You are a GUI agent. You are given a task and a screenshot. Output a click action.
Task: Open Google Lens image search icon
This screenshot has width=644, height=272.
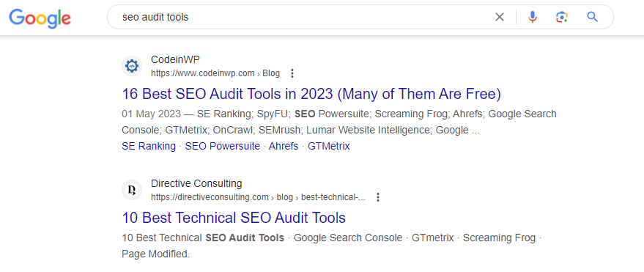(562, 17)
